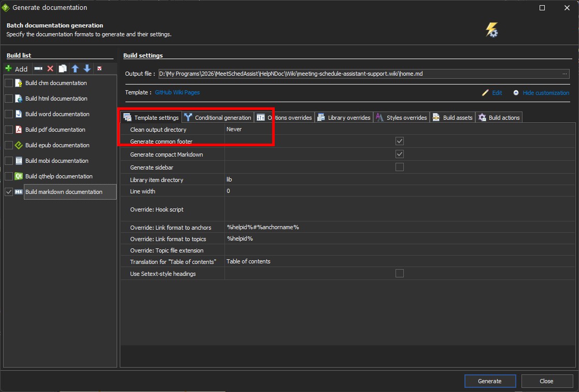Delete selected build with red X icon

(51, 68)
